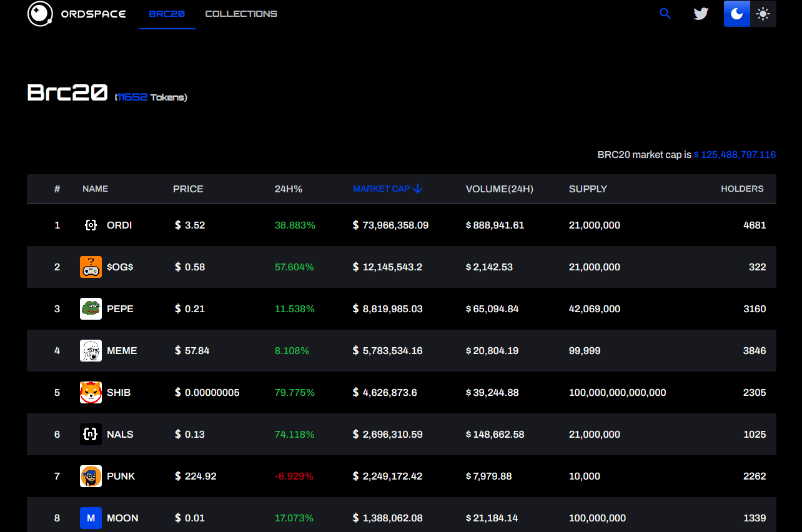802x532 pixels.
Task: Click the 11652 Tokens count
Action: (x=151, y=97)
